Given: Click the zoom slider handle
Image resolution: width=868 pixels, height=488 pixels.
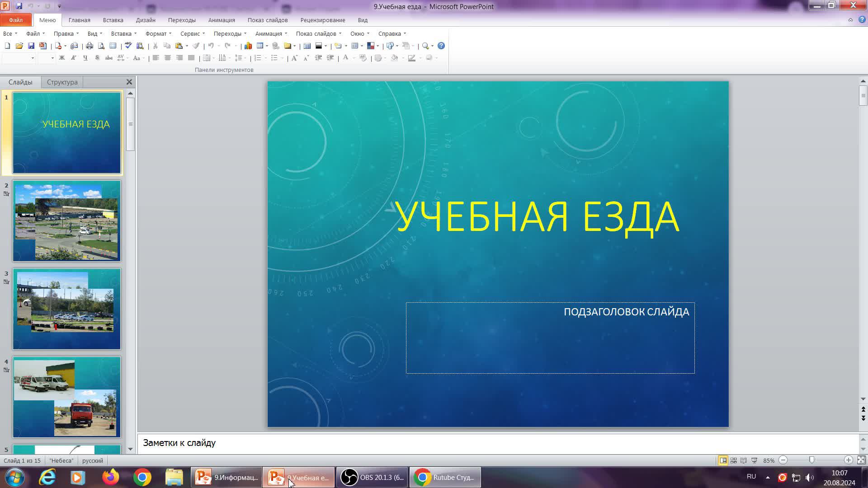Looking at the screenshot, I should pyautogui.click(x=811, y=460).
